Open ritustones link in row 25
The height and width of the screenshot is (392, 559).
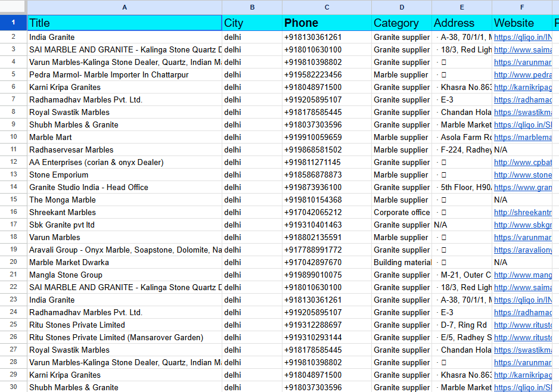click(x=523, y=325)
